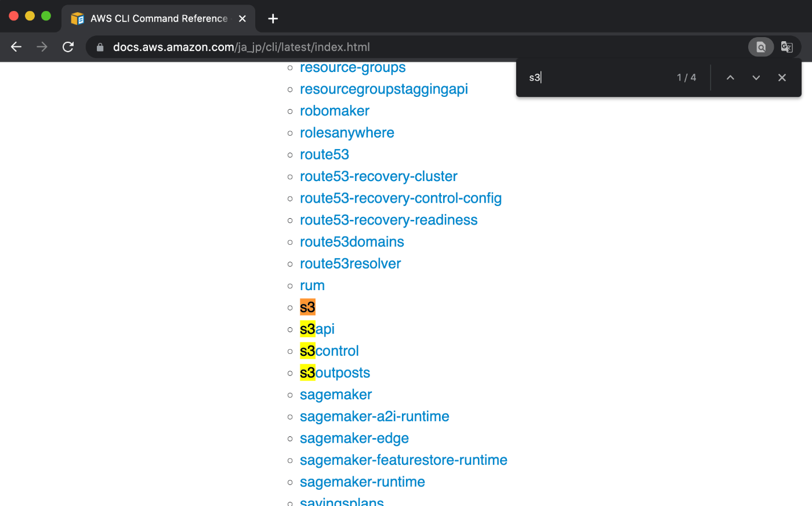Open the resourcegroupstaggingapi link
Image resolution: width=812 pixels, height=506 pixels.
[383, 89]
